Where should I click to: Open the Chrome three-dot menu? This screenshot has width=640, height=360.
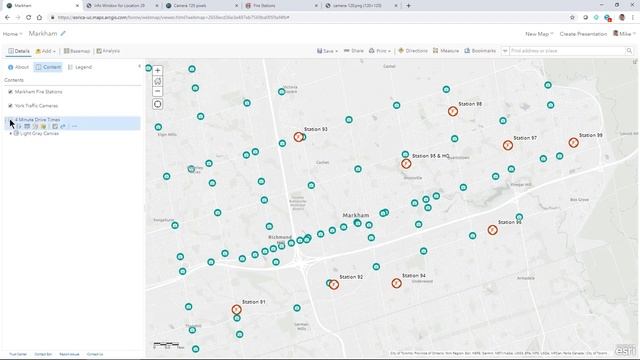click(633, 18)
